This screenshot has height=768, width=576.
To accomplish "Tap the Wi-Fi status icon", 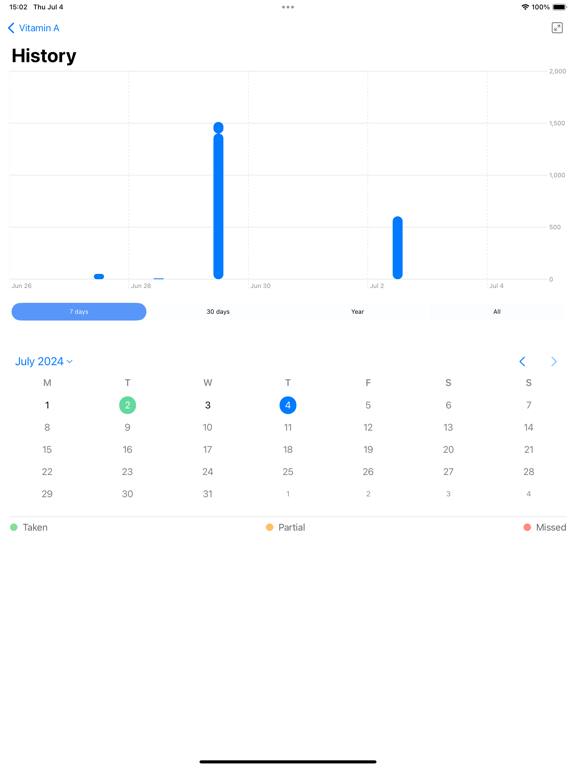I will click(x=525, y=7).
